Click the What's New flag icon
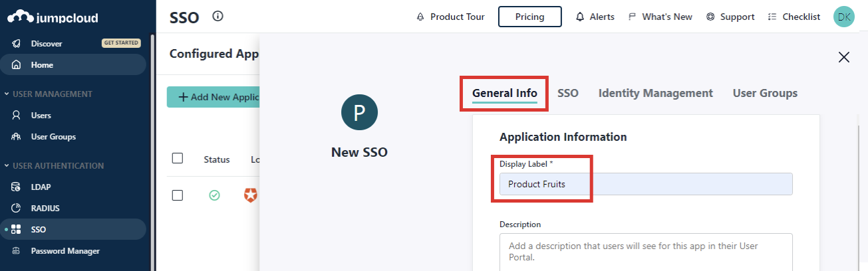 (x=632, y=17)
